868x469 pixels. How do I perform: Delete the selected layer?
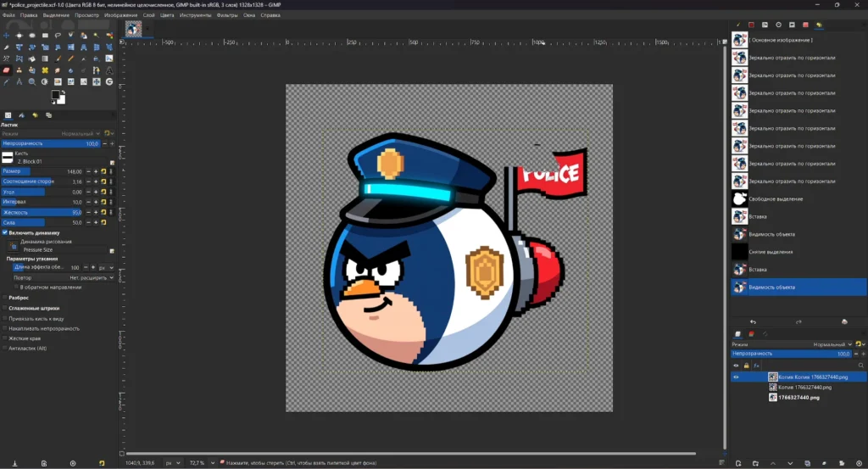[x=860, y=463]
